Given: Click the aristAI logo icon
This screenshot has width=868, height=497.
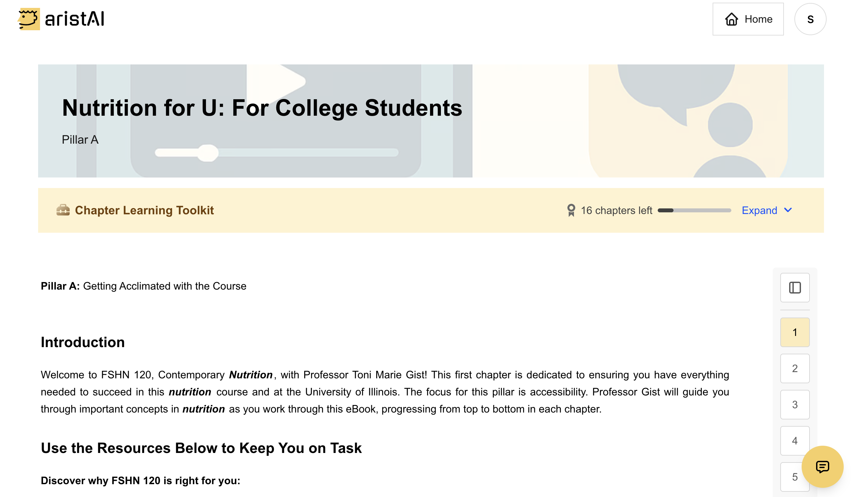Looking at the screenshot, I should point(29,19).
